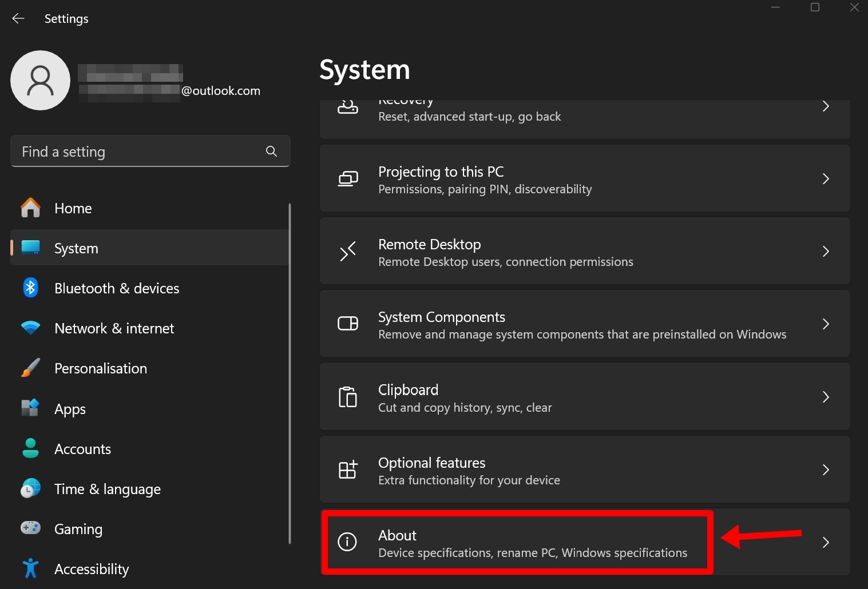
Task: Maximize the Settings window
Action: (x=815, y=7)
